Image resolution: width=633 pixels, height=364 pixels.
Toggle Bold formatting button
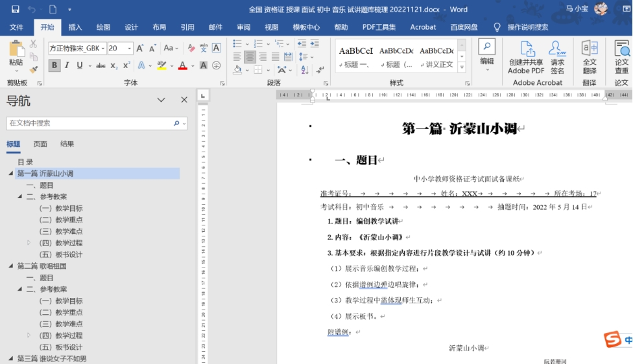point(54,65)
